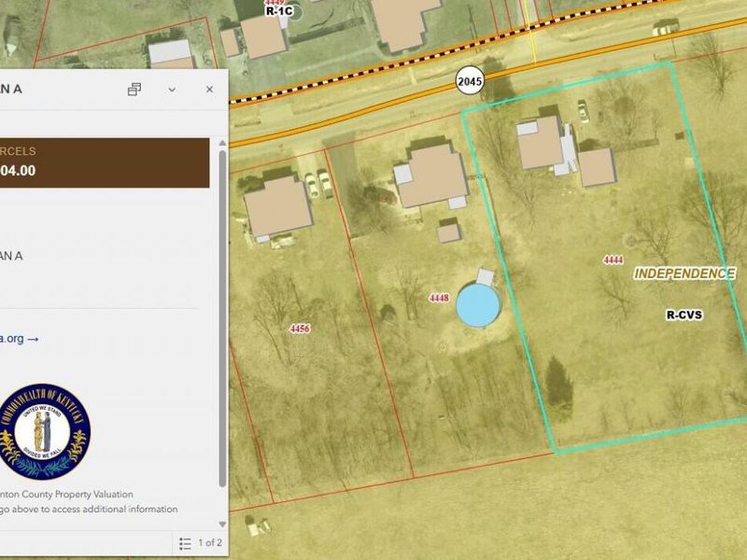Click the popup vertical scrollbar thumb
The height and width of the screenshot is (560, 747).
click(x=222, y=318)
